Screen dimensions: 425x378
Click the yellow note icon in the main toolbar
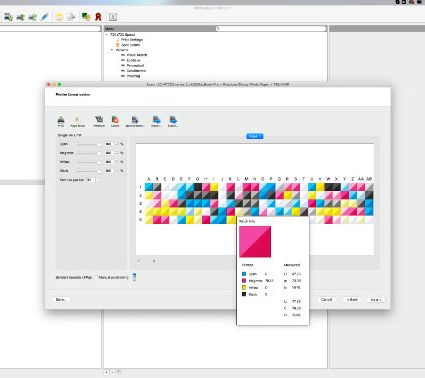(x=59, y=17)
